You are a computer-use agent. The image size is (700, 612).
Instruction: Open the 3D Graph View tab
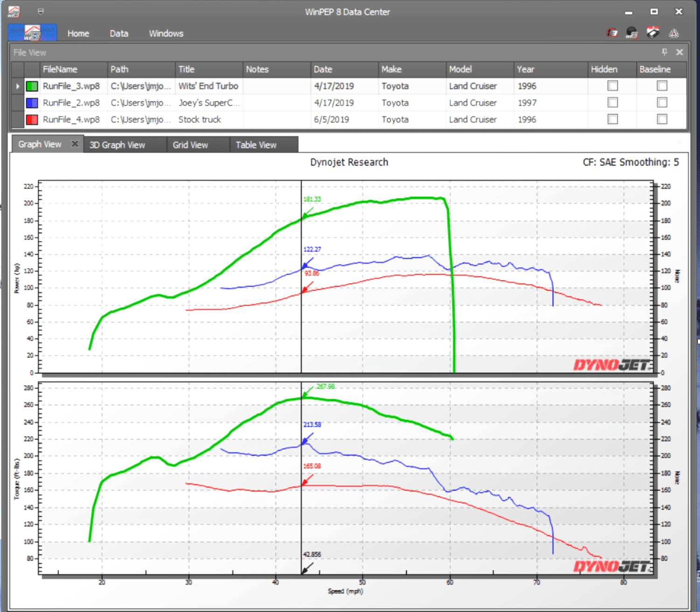[117, 145]
